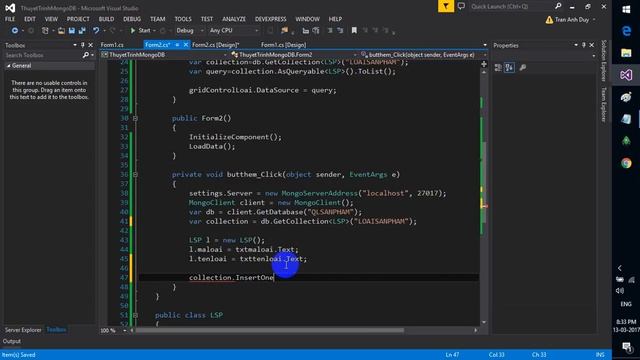Open the Solution Explorer side tab
The image size is (640, 360).
(604, 60)
